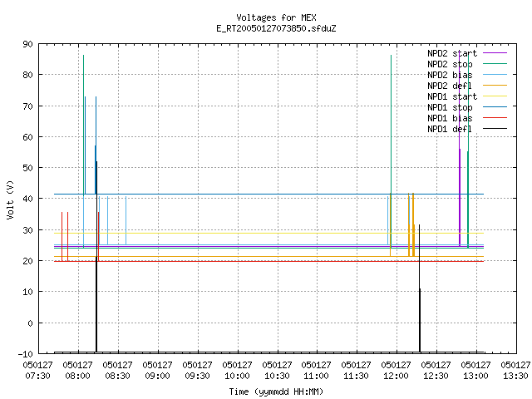Click the purple NPD2 start legend line

point(495,53)
